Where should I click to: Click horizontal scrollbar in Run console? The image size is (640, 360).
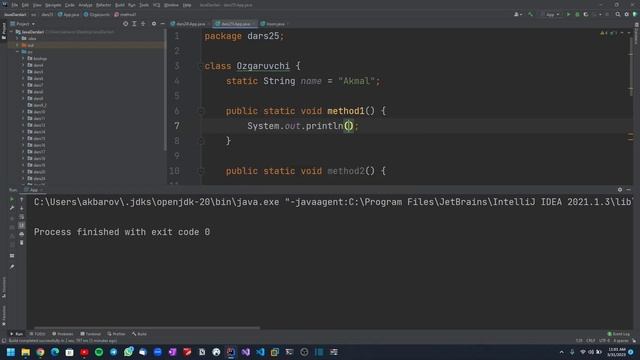[x=147, y=327]
